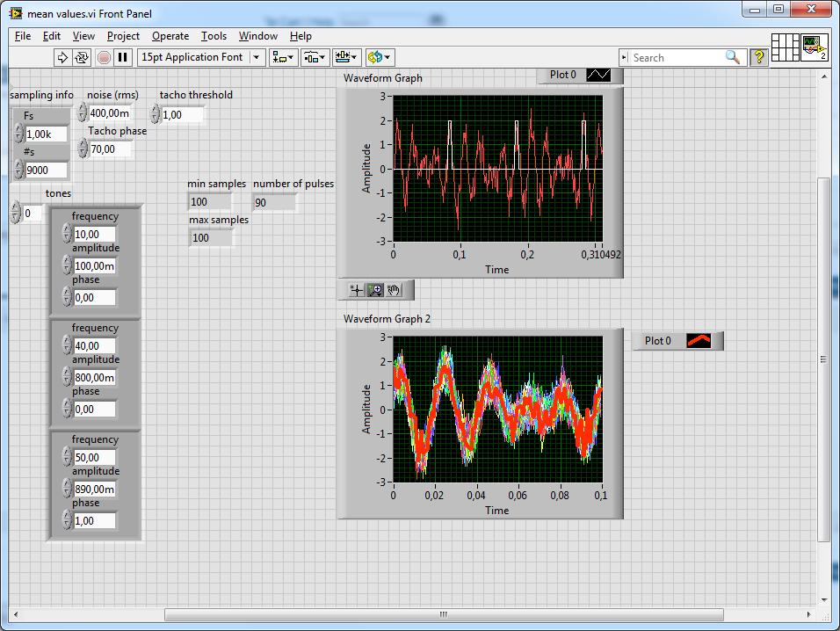Open the Distribute Objects dropdown
This screenshot has width=840, height=631.
click(x=315, y=57)
